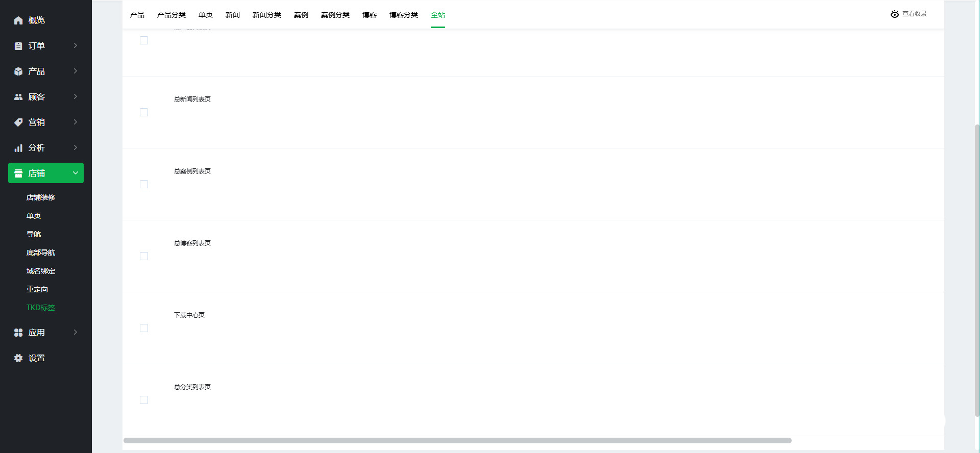Click the vertical scrollbar on right
This screenshot has height=453, width=980.
point(977,270)
